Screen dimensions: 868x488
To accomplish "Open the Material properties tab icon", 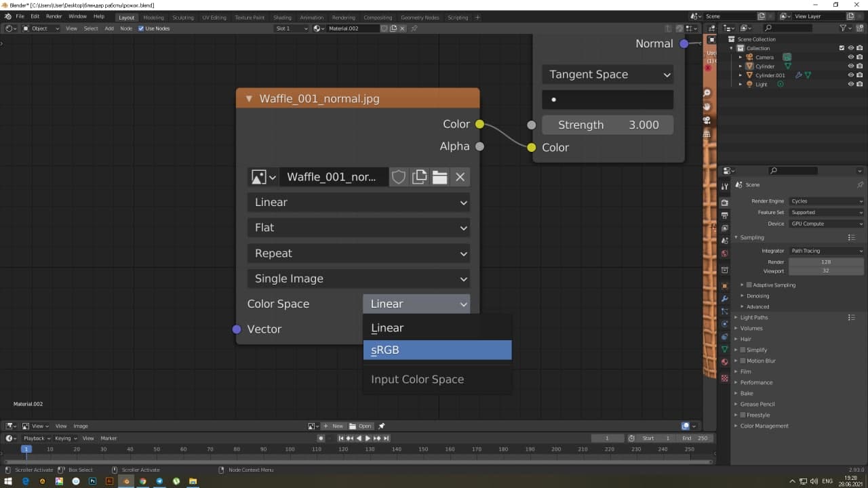I will (x=724, y=362).
